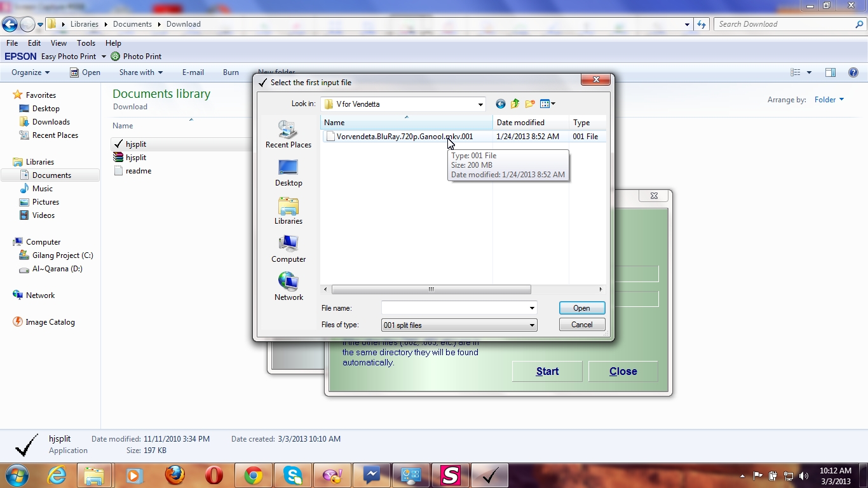868x488 pixels.
Task: Sort dialog list by Type column
Action: [x=587, y=123]
